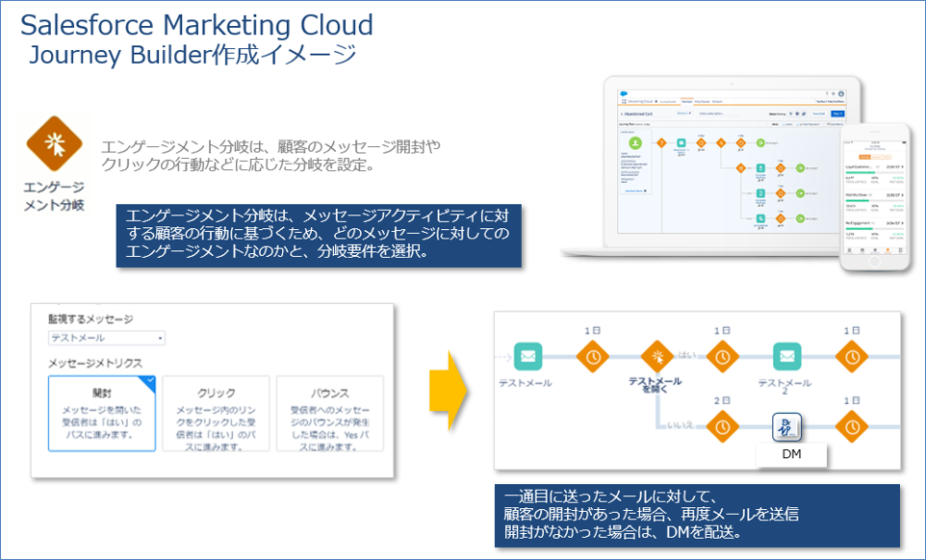Open the Loyal Customer row chevron on phone
Screen dimensions: 926x560
[902, 167]
